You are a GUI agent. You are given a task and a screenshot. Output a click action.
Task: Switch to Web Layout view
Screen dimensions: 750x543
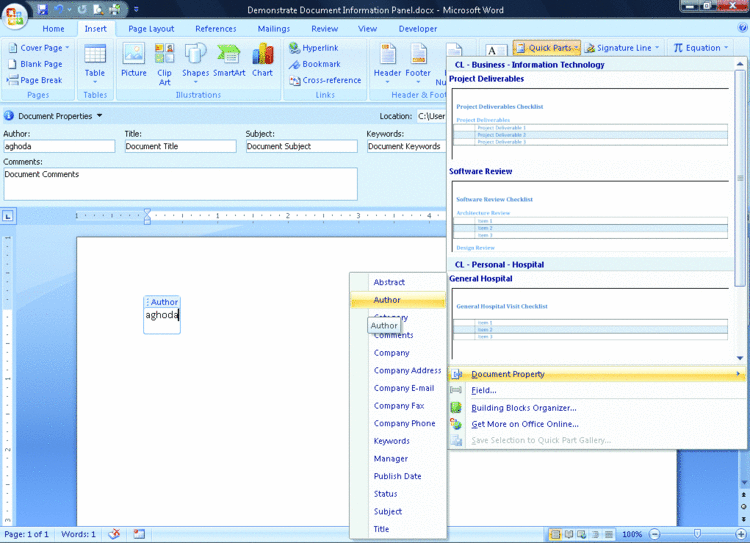(x=582, y=534)
